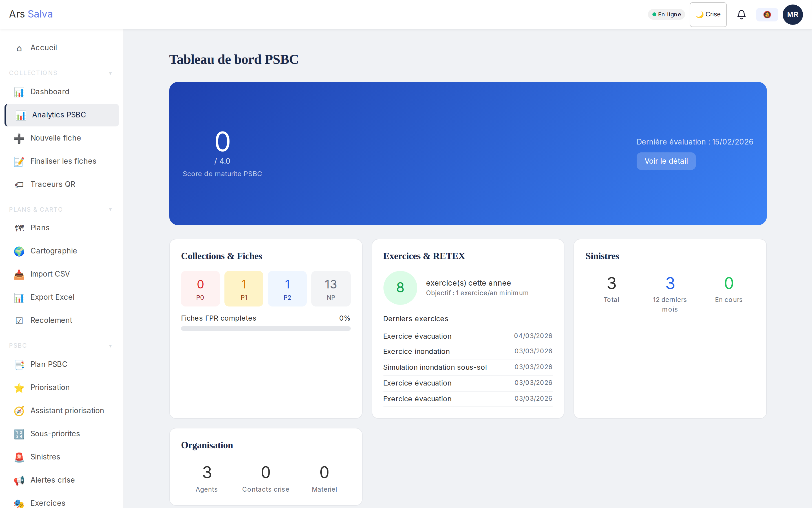This screenshot has height=508, width=812.
Task: Click the red P0 count tile
Action: [200, 289]
